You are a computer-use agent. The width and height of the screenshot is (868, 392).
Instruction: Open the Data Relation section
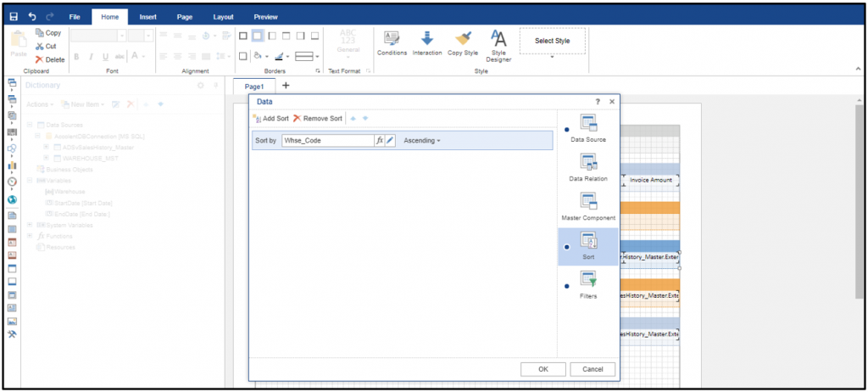click(588, 168)
